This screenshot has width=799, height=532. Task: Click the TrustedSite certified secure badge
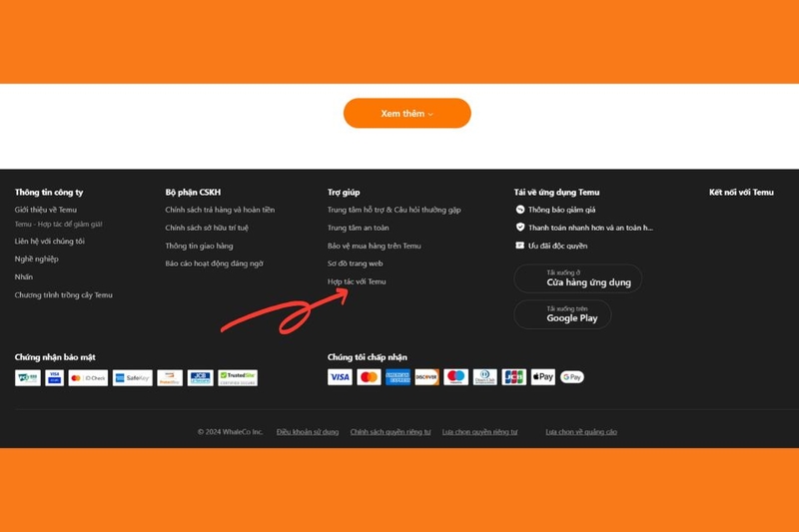pos(238,377)
